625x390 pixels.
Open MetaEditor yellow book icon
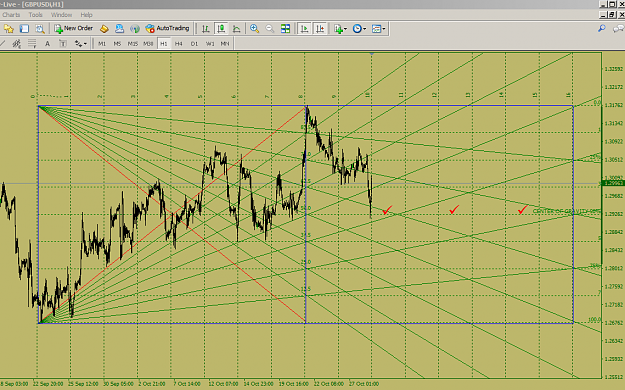click(x=104, y=29)
